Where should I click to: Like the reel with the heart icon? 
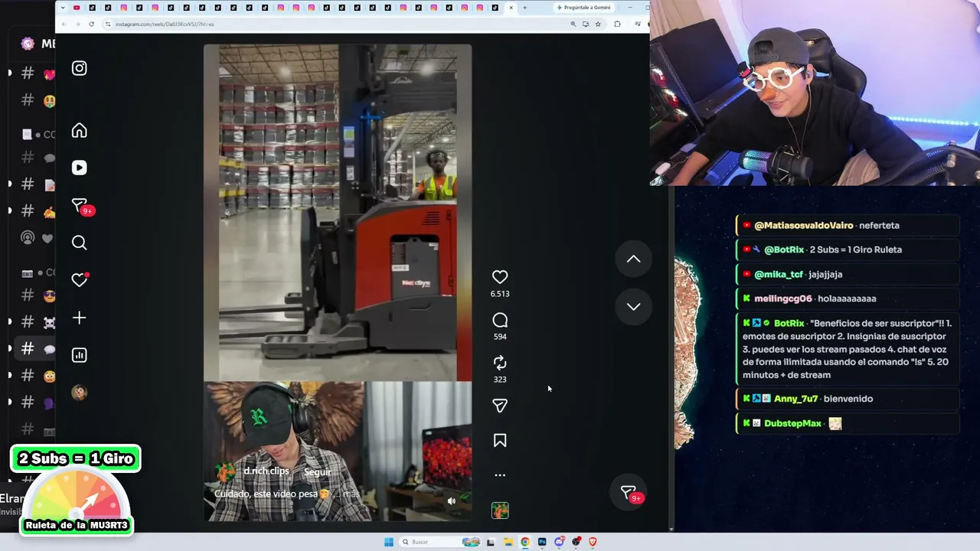pos(500,277)
